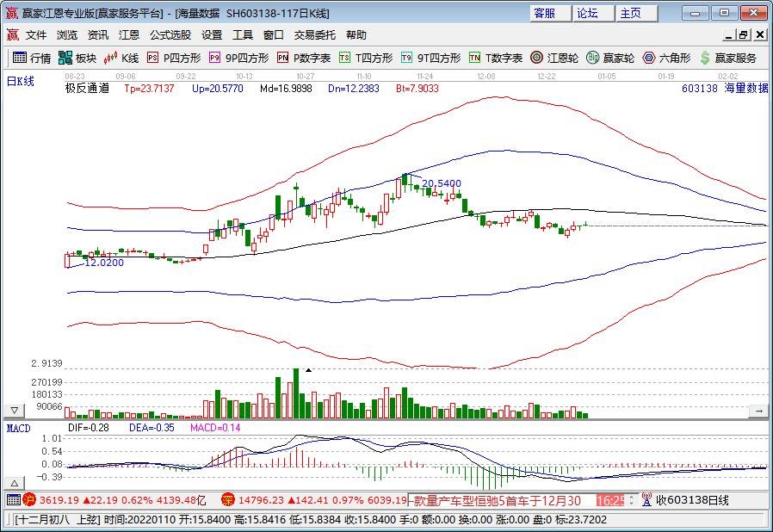773x532 pixels.
Task: Click the MACD=0.14 readout
Action: (x=215, y=428)
